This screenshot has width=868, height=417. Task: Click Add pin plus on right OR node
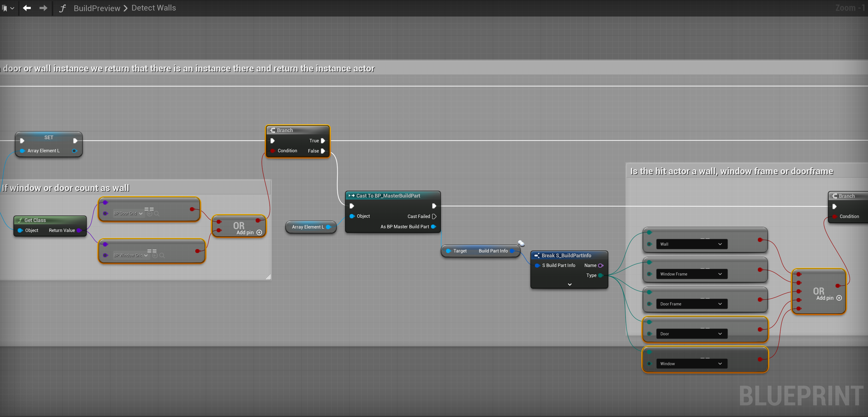pyautogui.click(x=839, y=298)
